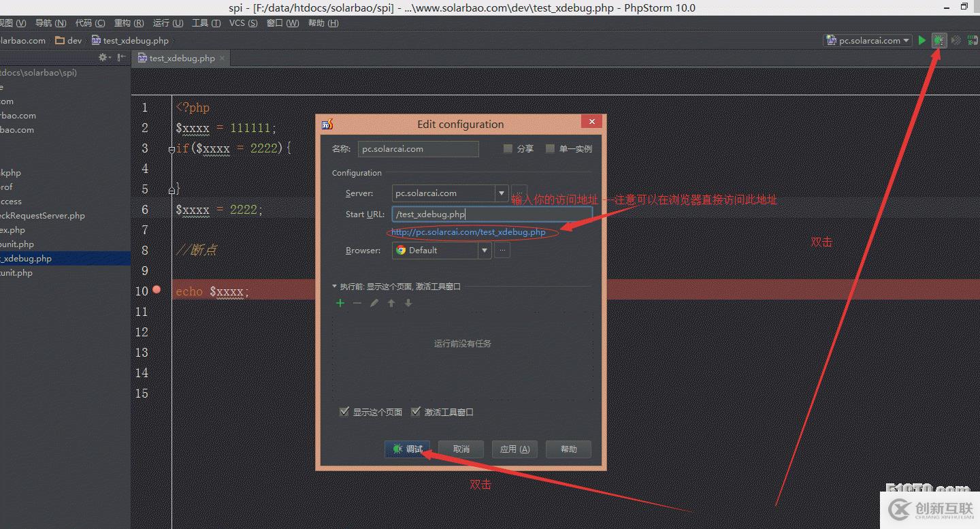
Task: Toggle the 激活工具窗口 checkbox
Action: (416, 412)
